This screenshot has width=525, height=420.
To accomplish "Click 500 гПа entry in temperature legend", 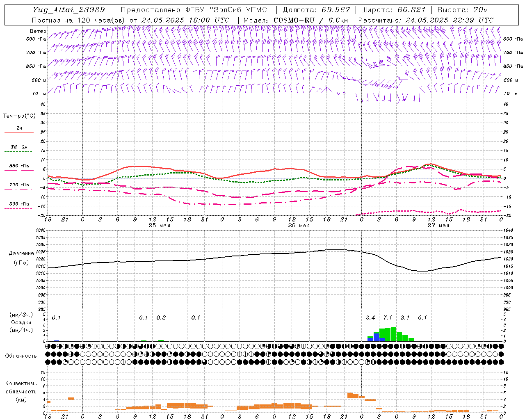I will pyautogui.click(x=19, y=204).
